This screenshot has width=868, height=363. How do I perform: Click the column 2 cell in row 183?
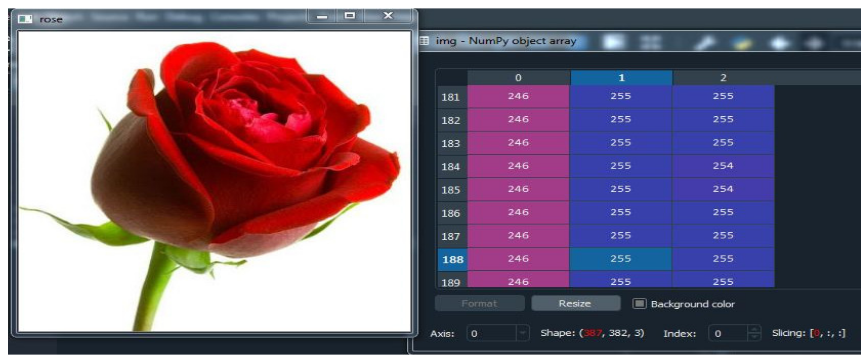[x=723, y=143]
